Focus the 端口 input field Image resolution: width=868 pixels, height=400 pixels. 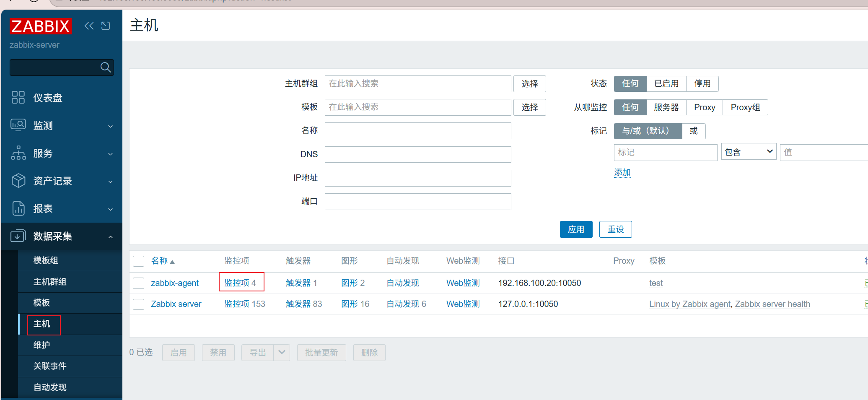coord(418,201)
